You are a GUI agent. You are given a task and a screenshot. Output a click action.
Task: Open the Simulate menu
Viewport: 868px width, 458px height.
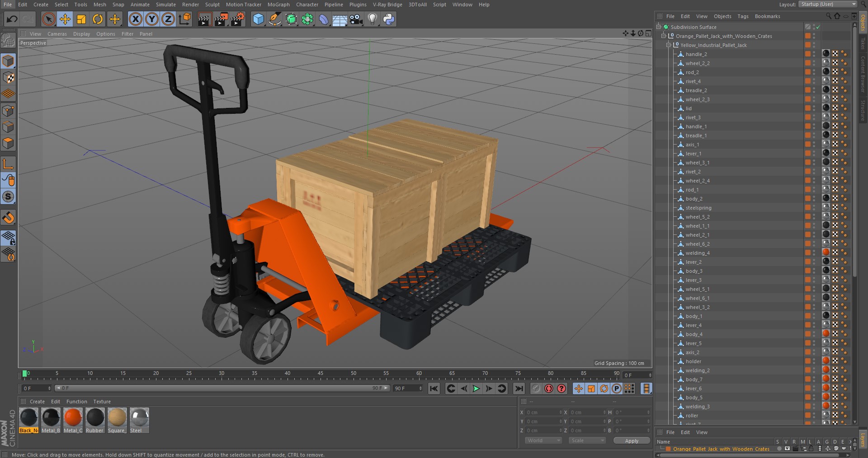pos(166,5)
